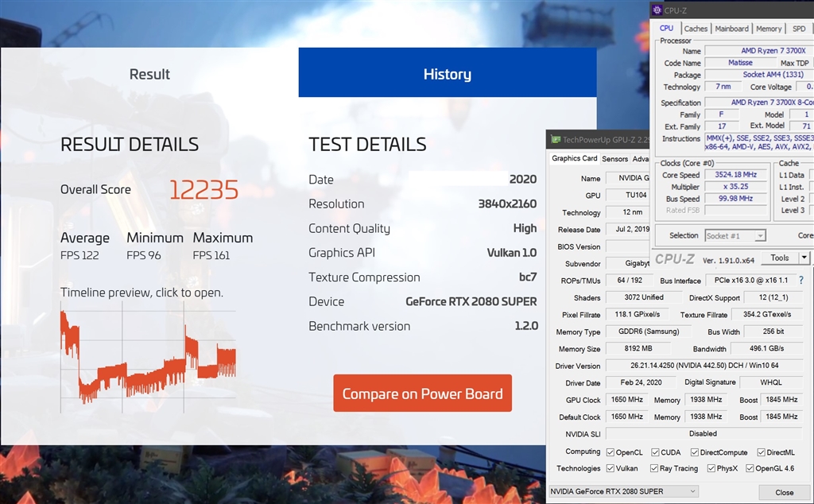Click the Benchmark version 1.2.0 value
This screenshot has width=814, height=504.
click(526, 326)
